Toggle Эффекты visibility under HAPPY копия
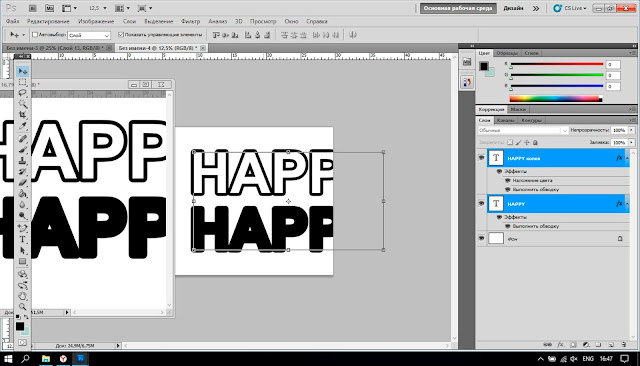The width and height of the screenshot is (640, 366). click(499, 171)
